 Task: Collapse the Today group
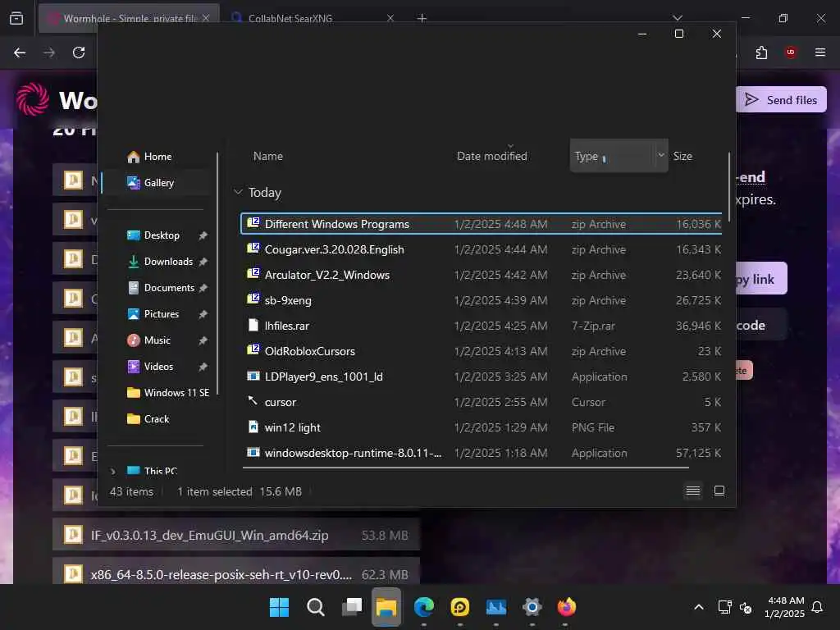pos(239,192)
